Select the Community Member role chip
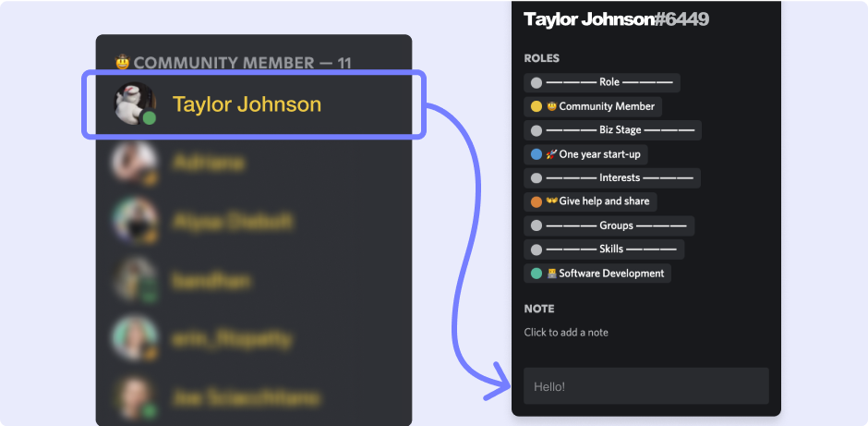 point(593,106)
